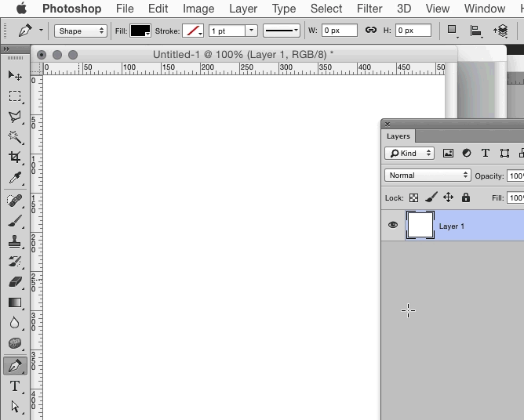Toggle link between width and height
The width and height of the screenshot is (524, 420).
(370, 30)
